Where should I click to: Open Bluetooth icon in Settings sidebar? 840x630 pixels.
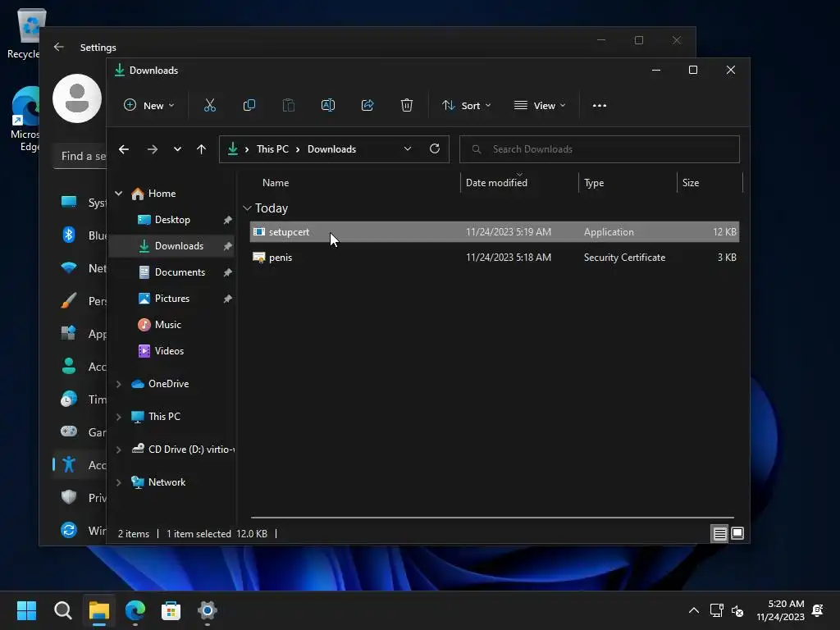69,235
